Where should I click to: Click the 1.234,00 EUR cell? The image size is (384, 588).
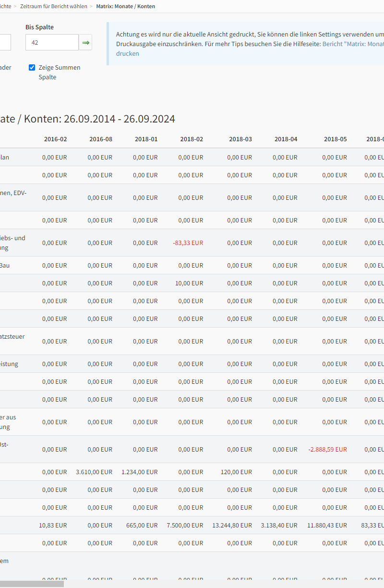click(x=140, y=472)
